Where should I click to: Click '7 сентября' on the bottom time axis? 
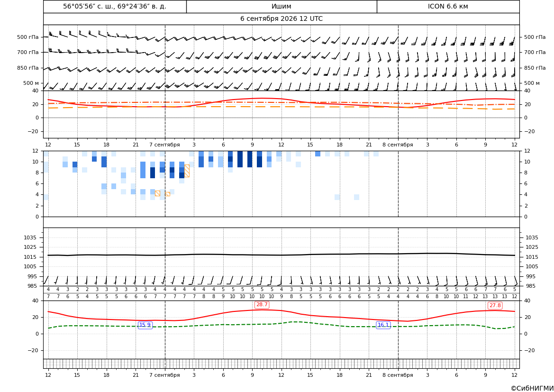[164, 375]
